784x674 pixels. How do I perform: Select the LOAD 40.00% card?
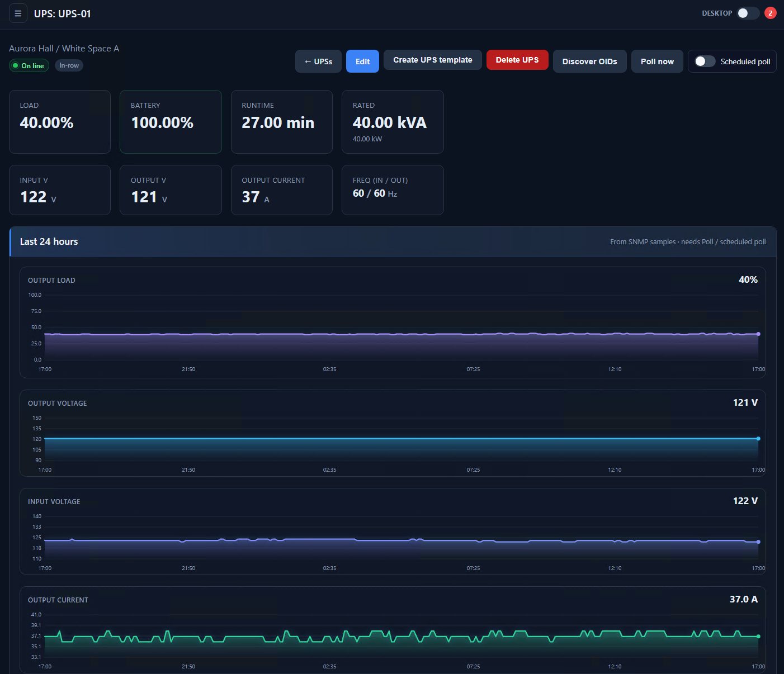point(60,122)
